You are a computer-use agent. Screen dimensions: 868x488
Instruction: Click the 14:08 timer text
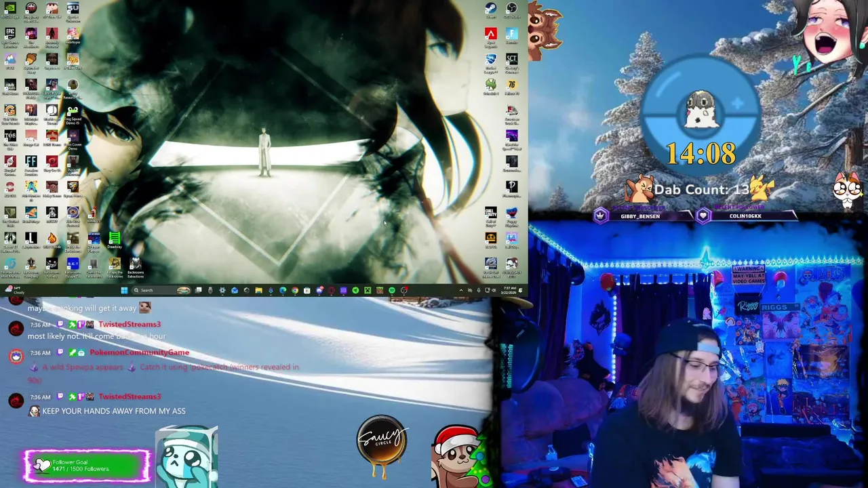click(701, 154)
